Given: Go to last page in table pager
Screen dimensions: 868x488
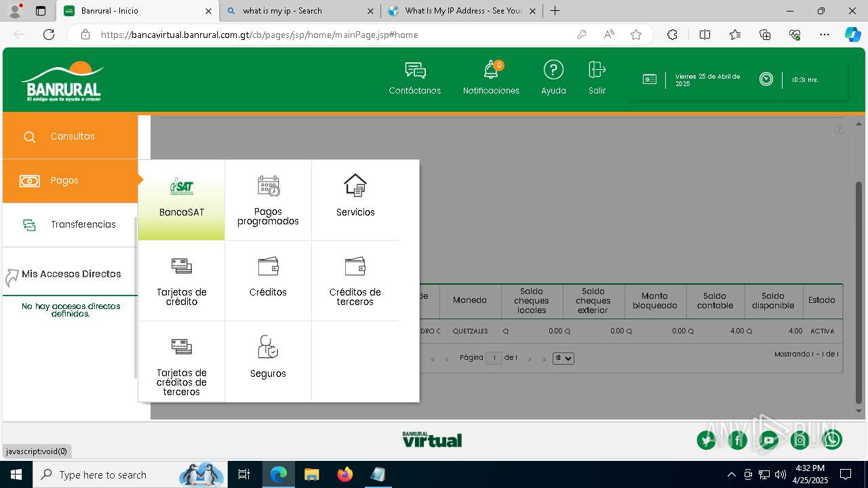Looking at the screenshot, I should 545,359.
